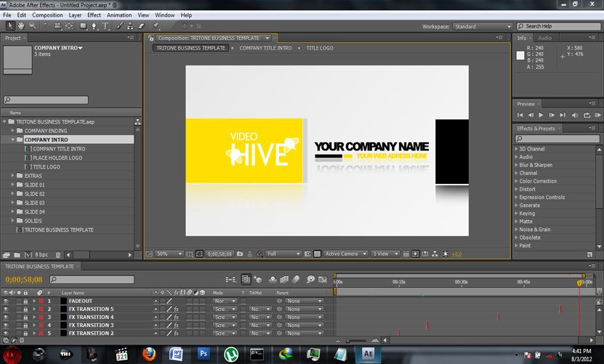Enable Frame Blending for timeline layers

[x=284, y=279]
